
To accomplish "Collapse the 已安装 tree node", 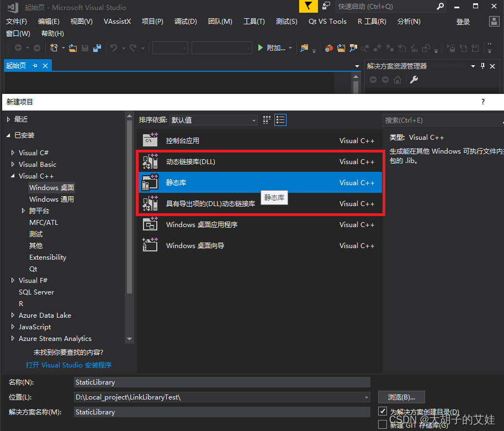I will click(x=8, y=135).
